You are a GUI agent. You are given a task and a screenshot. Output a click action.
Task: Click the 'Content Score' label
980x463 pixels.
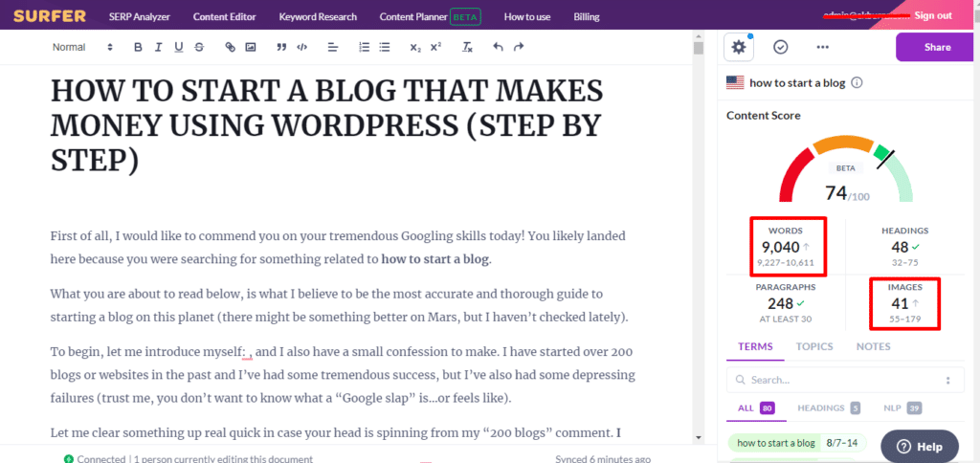[x=763, y=116]
